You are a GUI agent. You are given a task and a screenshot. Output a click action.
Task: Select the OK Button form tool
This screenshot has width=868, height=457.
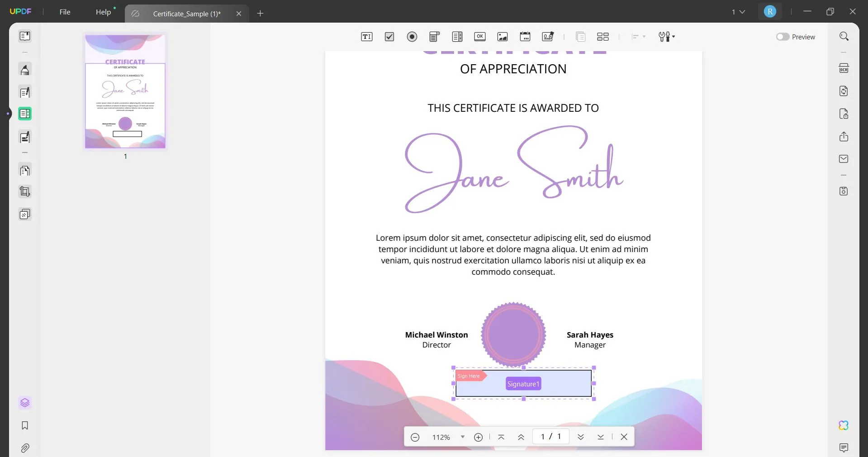point(480,37)
